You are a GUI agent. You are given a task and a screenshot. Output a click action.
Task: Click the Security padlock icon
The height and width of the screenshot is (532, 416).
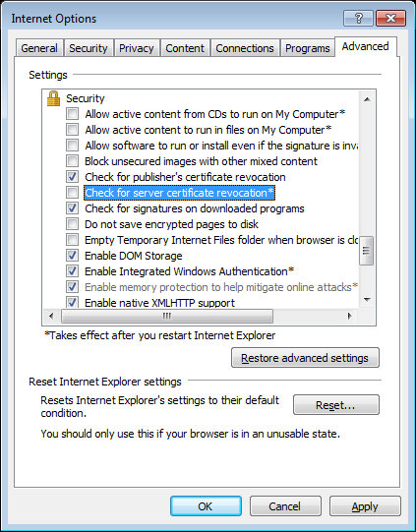point(54,98)
